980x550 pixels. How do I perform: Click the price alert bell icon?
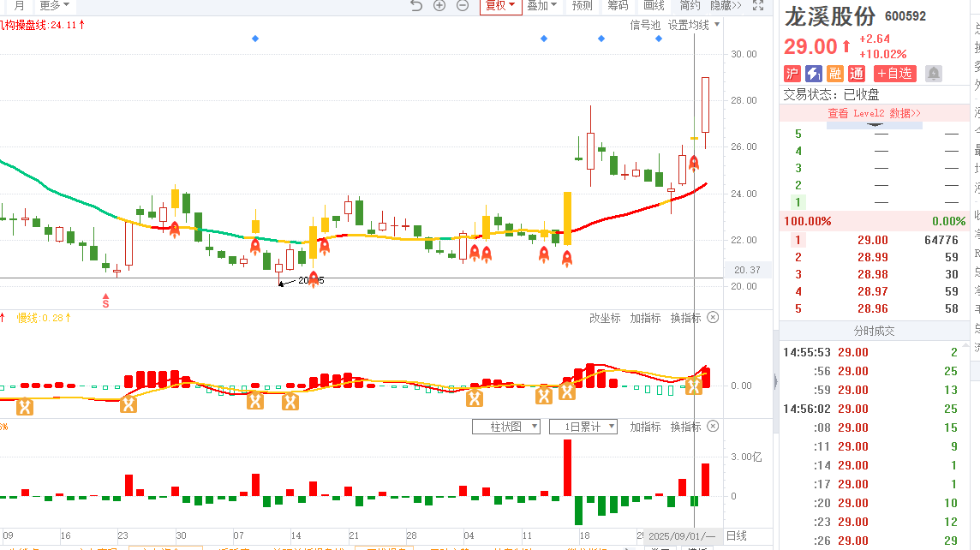point(933,74)
